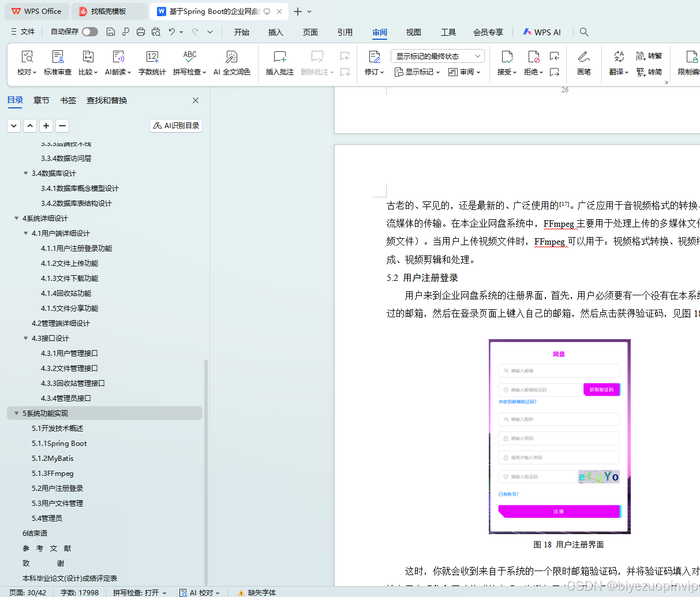
Task: Click the print icon in quick access bar
Action: (141, 32)
